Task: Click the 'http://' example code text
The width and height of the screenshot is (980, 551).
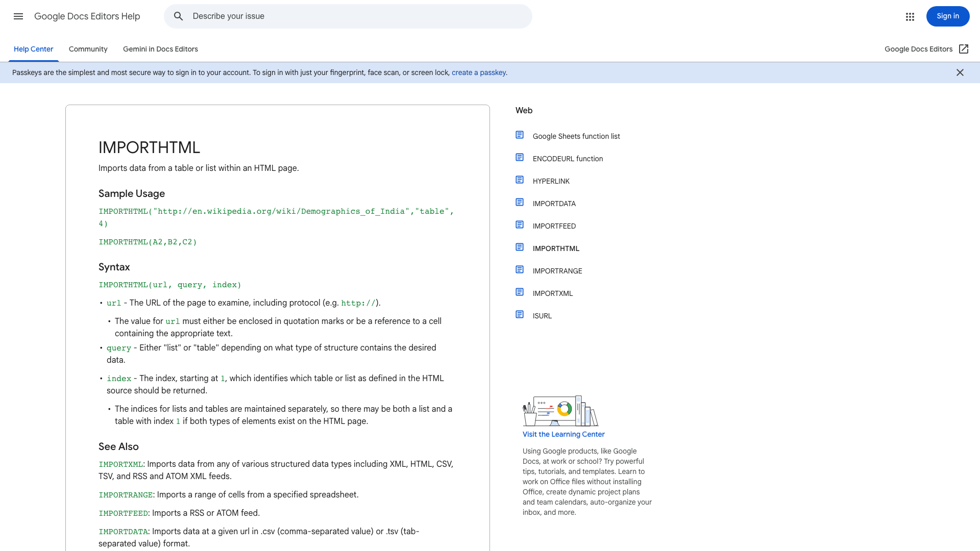Action: point(358,303)
